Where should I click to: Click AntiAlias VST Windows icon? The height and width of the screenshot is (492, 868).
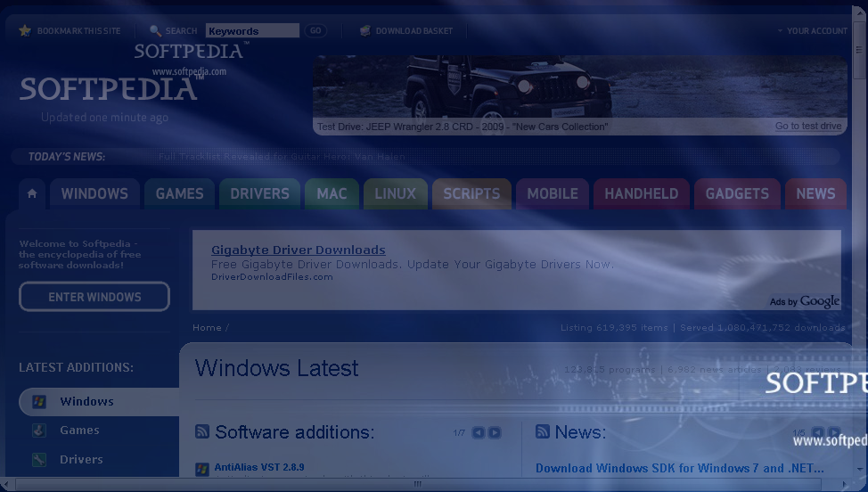click(202, 470)
